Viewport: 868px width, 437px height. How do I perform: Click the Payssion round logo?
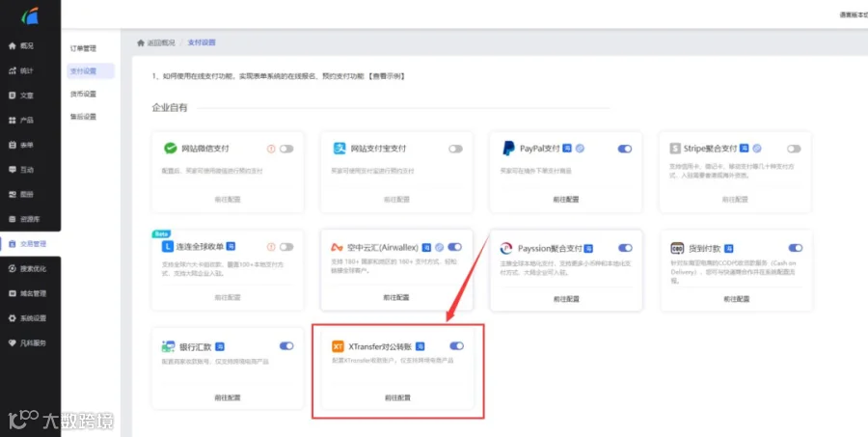506,248
